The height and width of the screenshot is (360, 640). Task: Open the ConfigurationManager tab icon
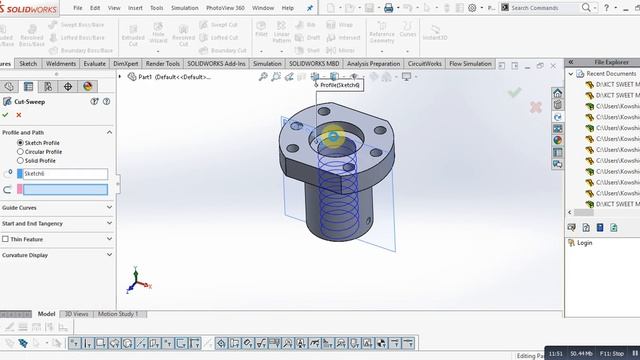(x=48, y=86)
